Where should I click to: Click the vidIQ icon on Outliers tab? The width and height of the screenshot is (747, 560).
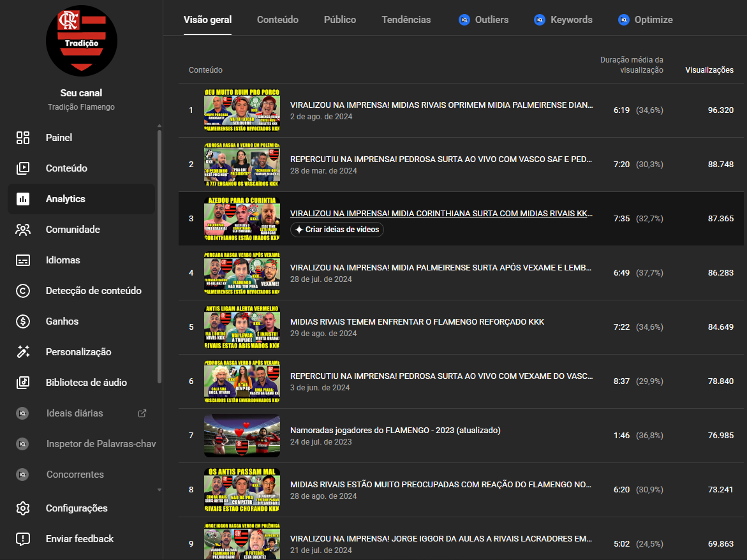pyautogui.click(x=464, y=20)
